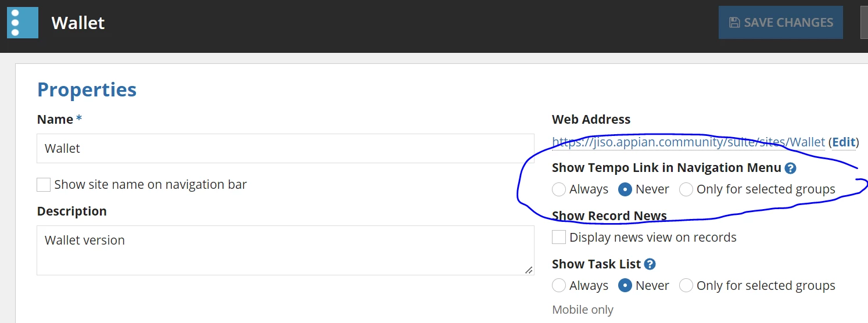Check Display news view on records
Viewport: 868px width, 323px height.
pyautogui.click(x=559, y=237)
